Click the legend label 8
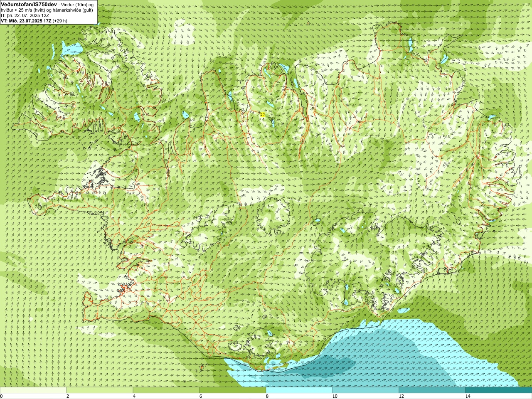532x399 pixels. point(268,396)
